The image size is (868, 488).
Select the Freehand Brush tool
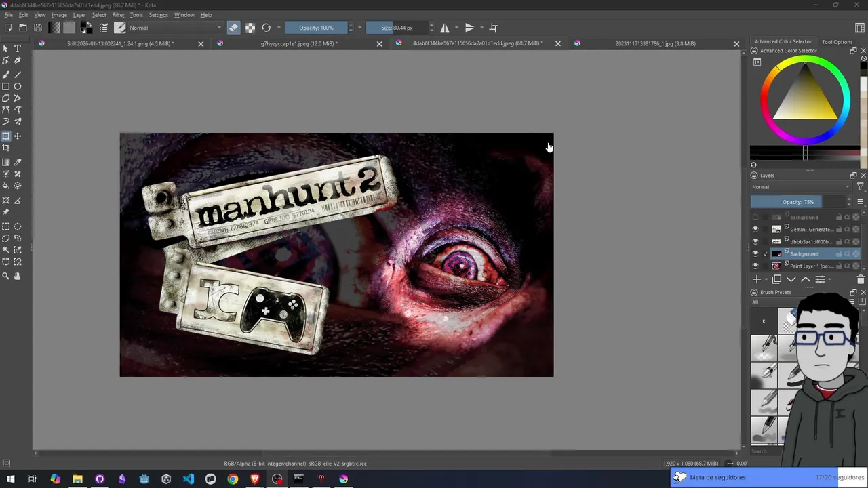tap(6, 74)
